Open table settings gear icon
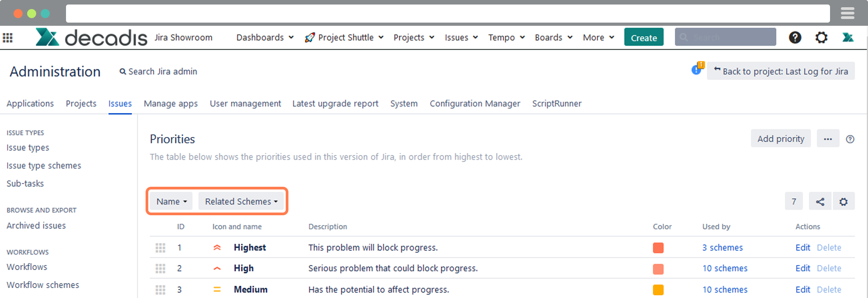Viewport: 868px width, 298px height. coord(843,202)
